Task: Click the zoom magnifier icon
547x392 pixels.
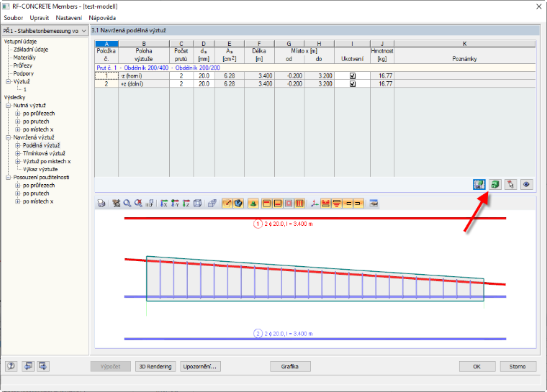Action: click(x=127, y=204)
